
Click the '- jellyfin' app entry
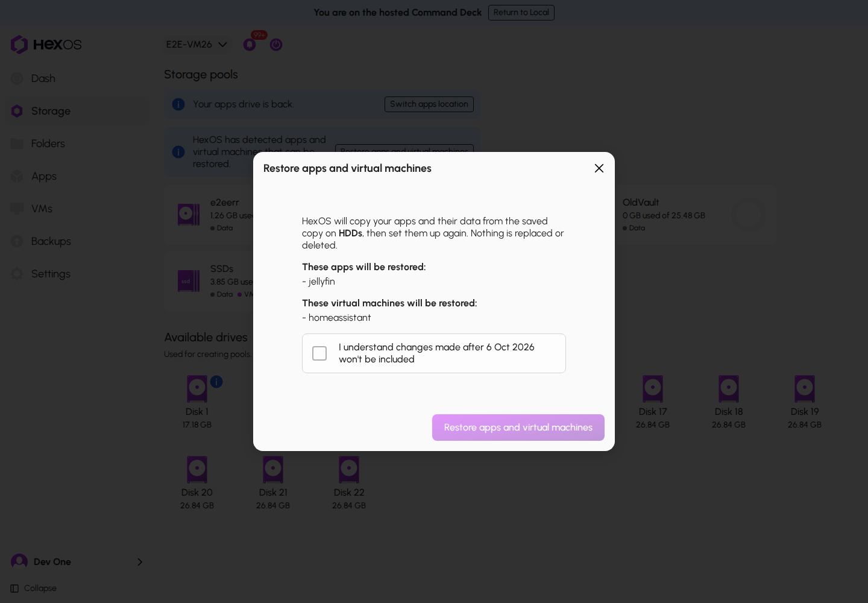pos(318,282)
